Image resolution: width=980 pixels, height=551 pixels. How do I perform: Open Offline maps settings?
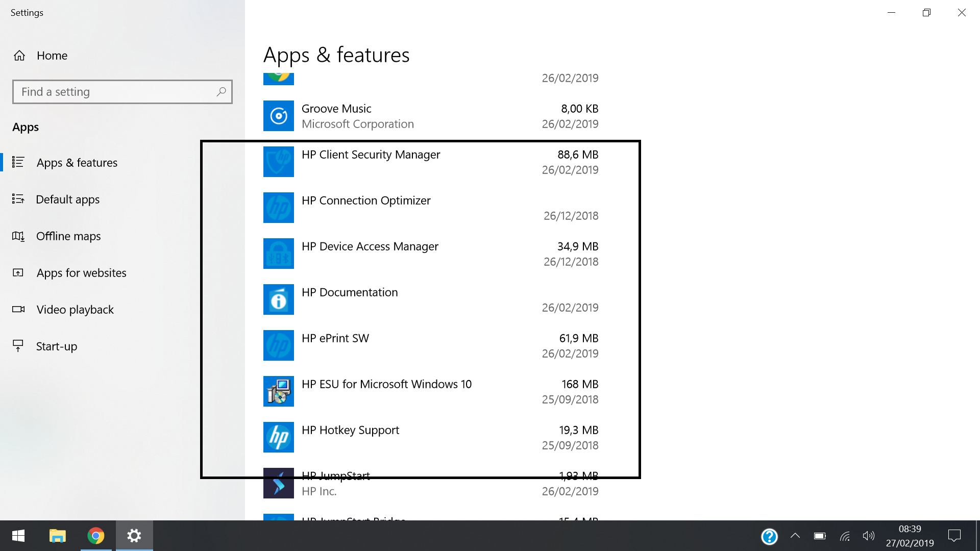coord(68,236)
